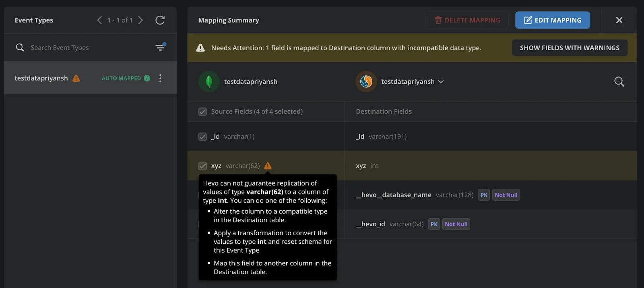Go to next page of Event Types
Viewport: 644px width, 288px height.
[140, 20]
